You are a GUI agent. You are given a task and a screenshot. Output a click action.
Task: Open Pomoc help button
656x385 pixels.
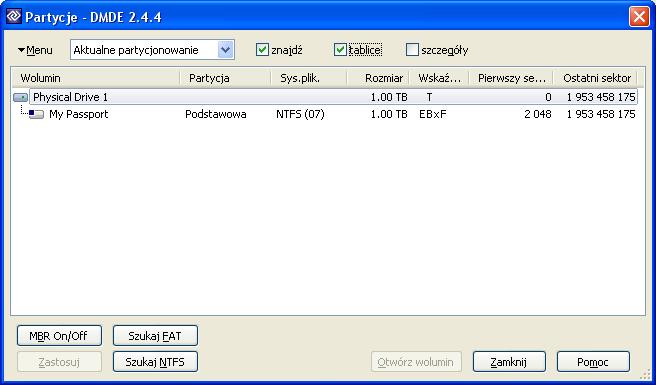pyautogui.click(x=593, y=362)
